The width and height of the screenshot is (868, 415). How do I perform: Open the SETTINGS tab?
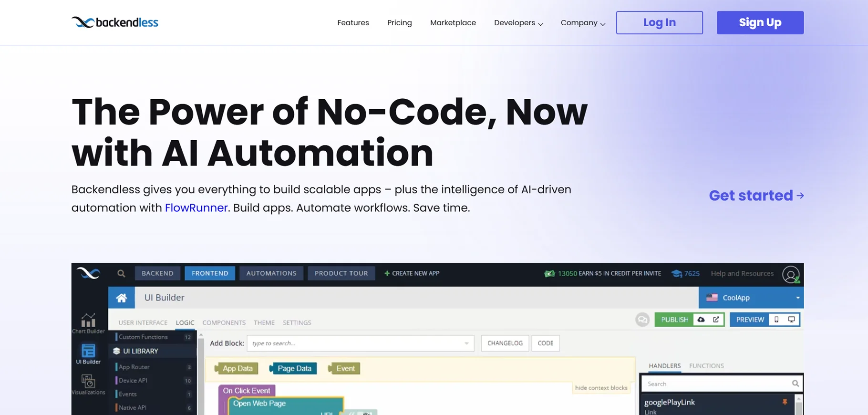pyautogui.click(x=297, y=323)
